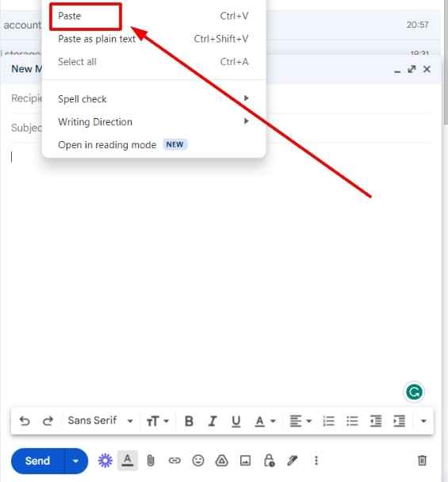Viewport: 448px width, 482px height.
Task: Undo the last edit
Action: pos(25,421)
